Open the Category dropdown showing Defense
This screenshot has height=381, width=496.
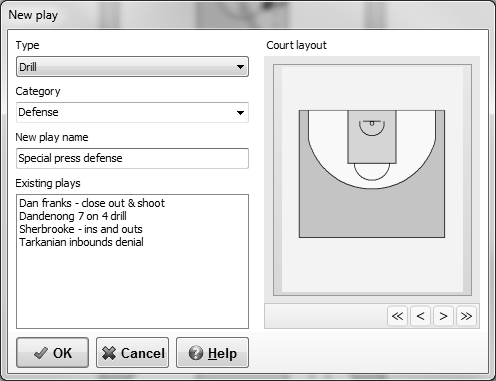(132, 112)
